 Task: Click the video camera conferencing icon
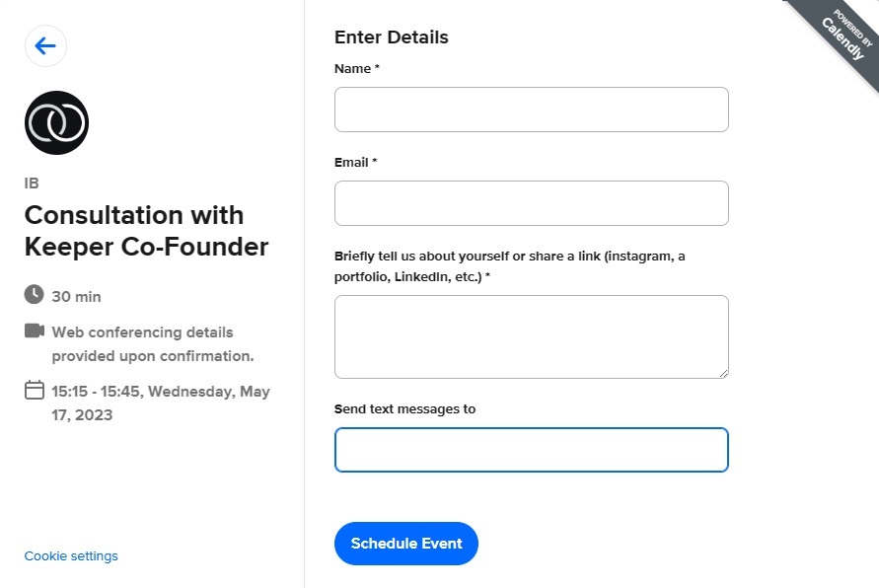[x=35, y=331]
